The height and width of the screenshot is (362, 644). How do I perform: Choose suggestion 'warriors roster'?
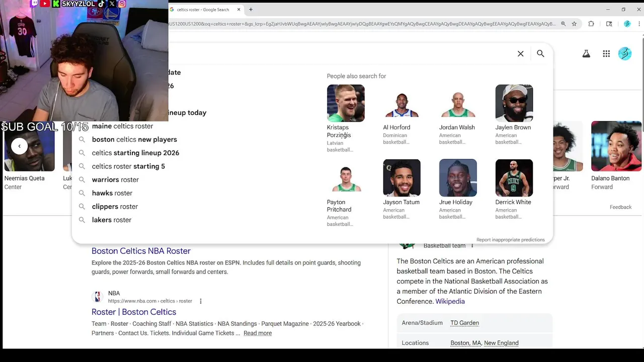point(115,179)
